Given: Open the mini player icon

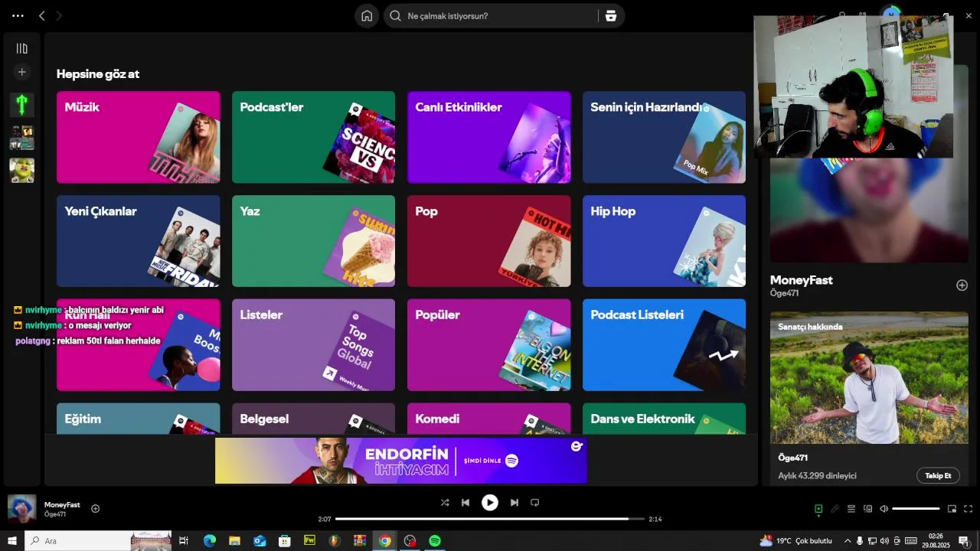Looking at the screenshot, I should click(952, 509).
